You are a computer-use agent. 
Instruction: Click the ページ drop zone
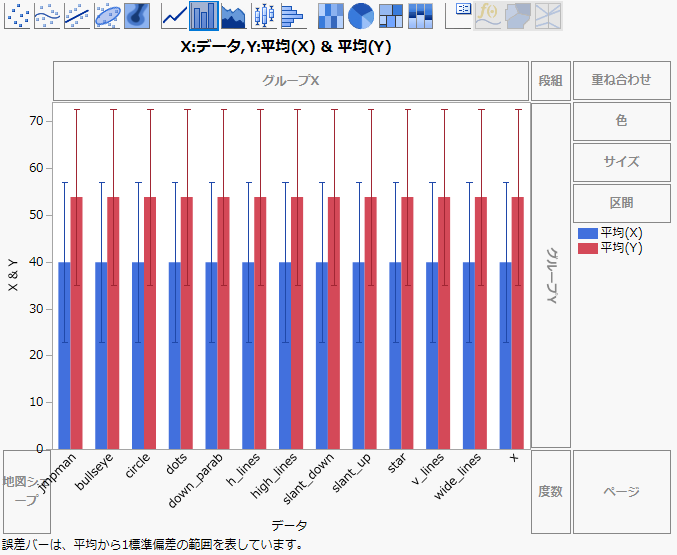coord(621,491)
